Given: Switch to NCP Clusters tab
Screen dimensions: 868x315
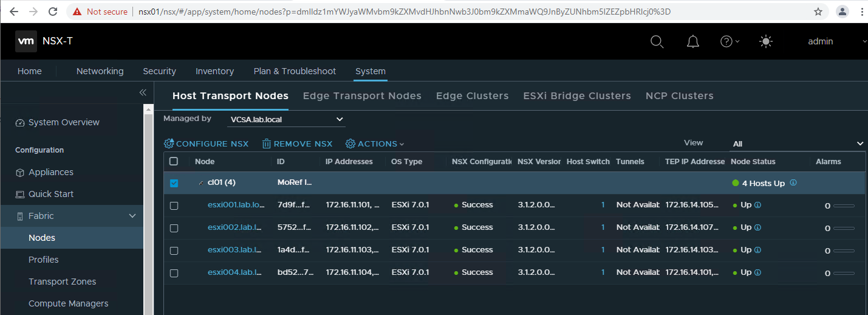Looking at the screenshot, I should (679, 95).
